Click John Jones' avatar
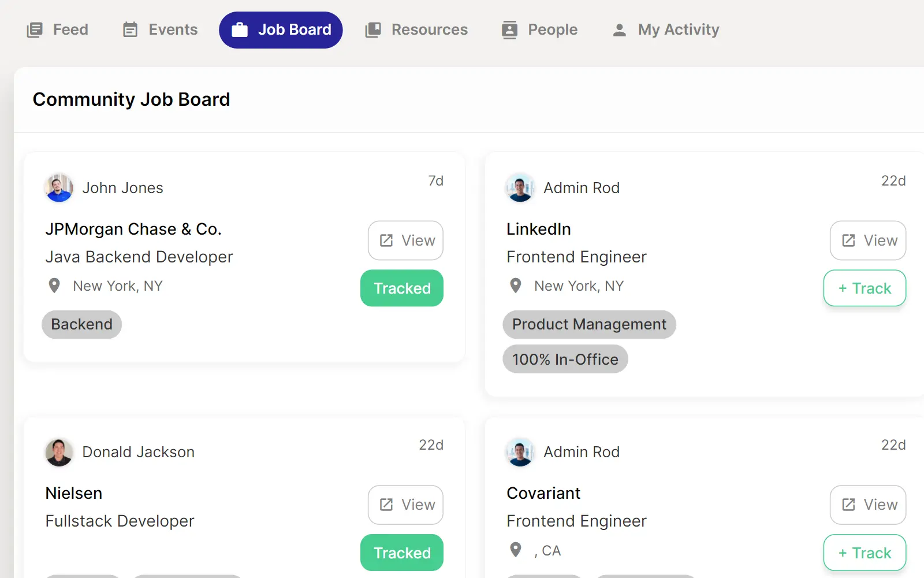 59,188
